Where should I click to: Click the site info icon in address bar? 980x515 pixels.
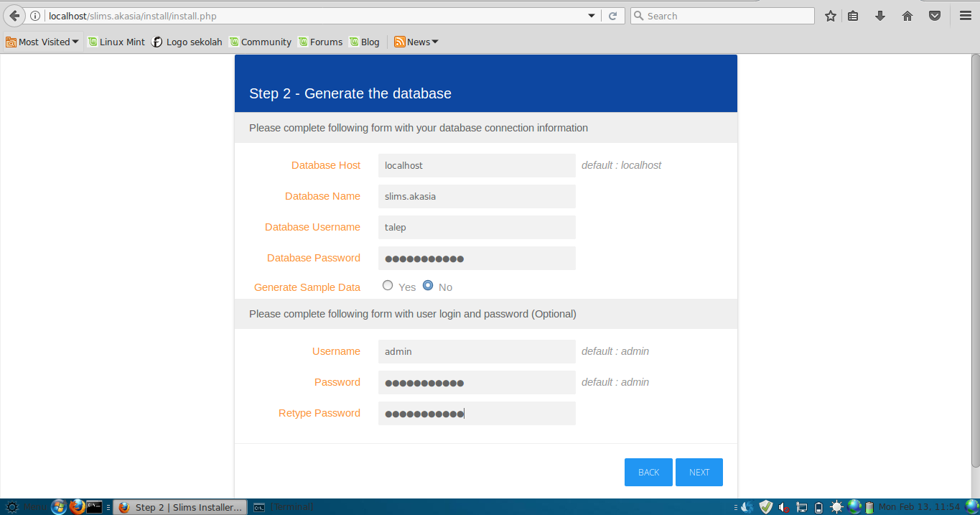[35, 15]
